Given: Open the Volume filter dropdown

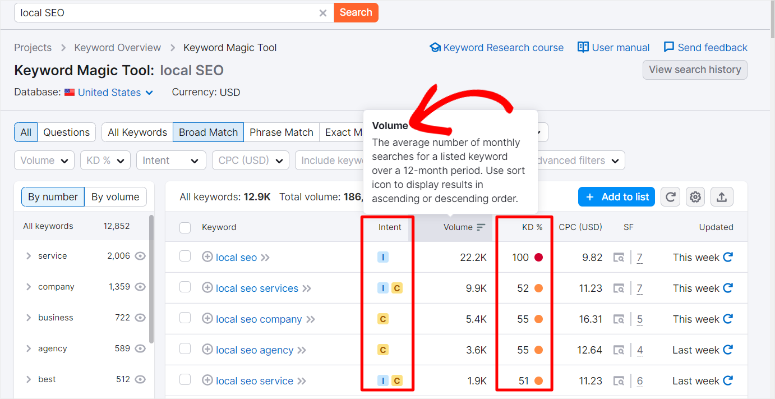Looking at the screenshot, I should [44, 160].
